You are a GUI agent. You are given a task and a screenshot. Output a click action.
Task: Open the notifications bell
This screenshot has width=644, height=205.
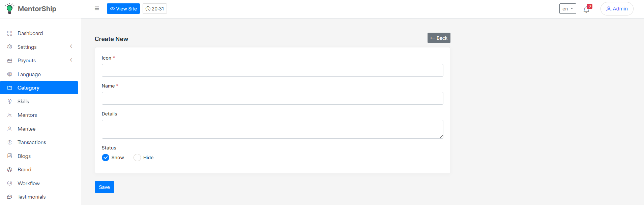pyautogui.click(x=586, y=10)
